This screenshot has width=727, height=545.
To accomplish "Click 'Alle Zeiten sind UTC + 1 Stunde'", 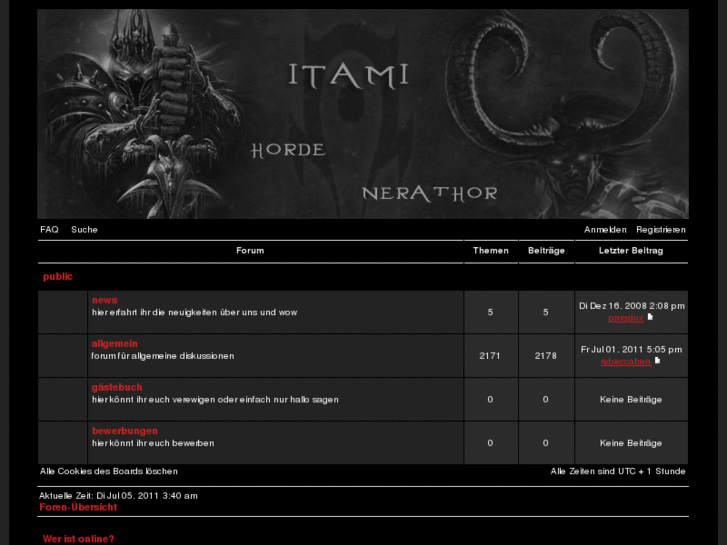I will [x=618, y=471].
